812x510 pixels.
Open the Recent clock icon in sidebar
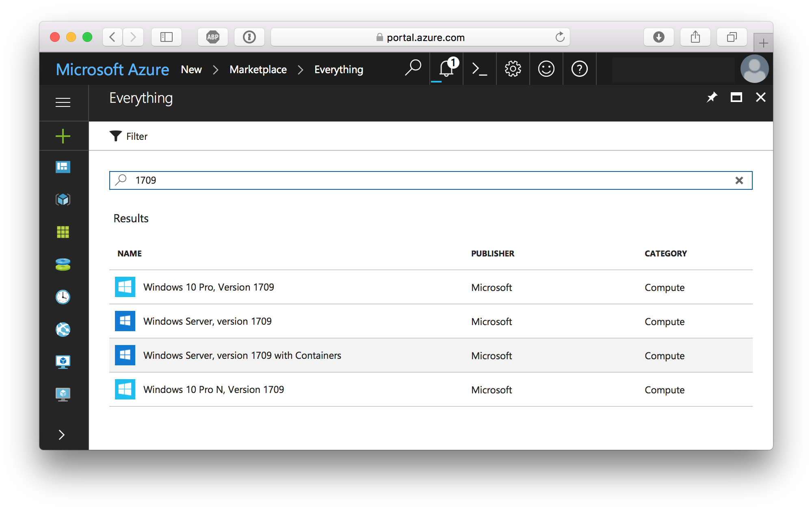click(63, 297)
